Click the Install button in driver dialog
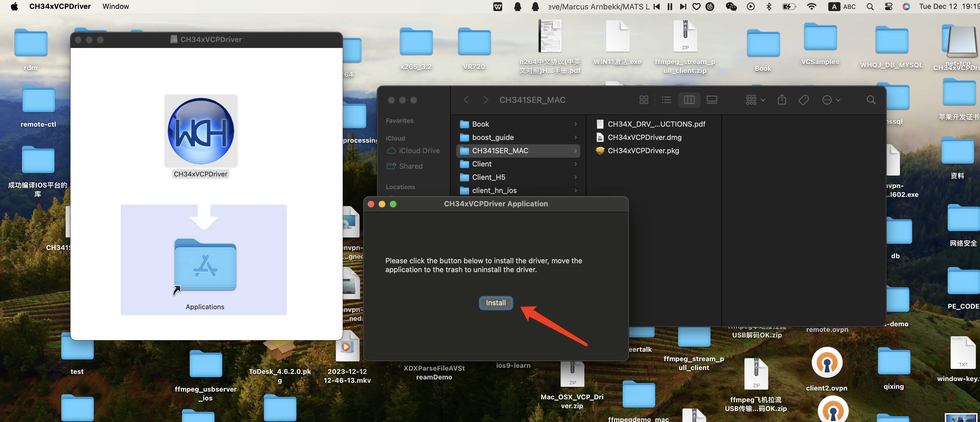The width and height of the screenshot is (980, 422). [x=496, y=303]
